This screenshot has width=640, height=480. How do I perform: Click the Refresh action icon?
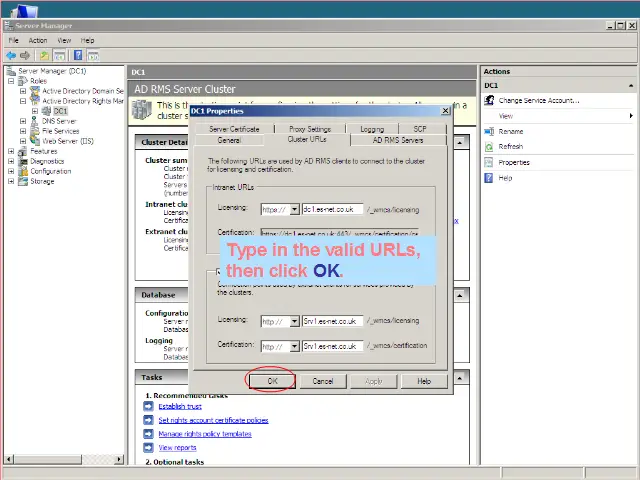(x=489, y=147)
